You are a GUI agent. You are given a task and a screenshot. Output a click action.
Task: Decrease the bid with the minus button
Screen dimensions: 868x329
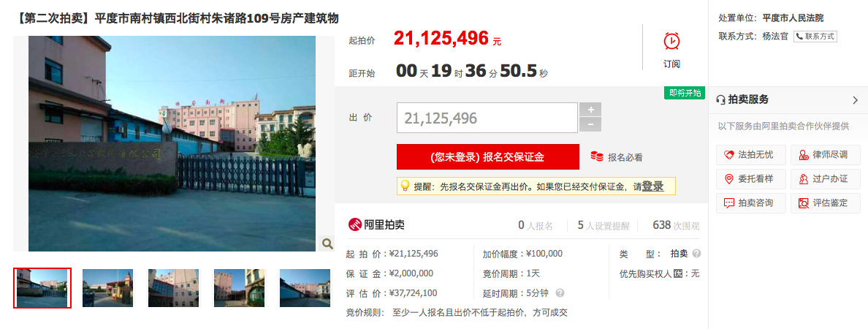[590, 124]
